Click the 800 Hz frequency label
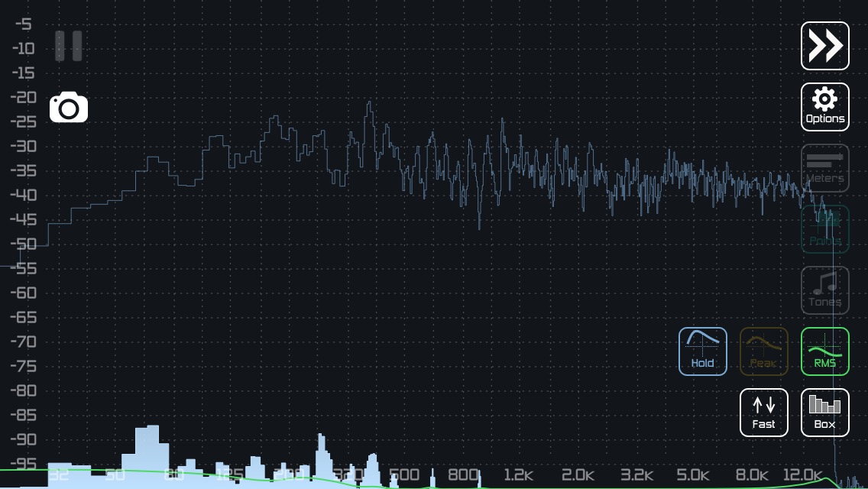 click(x=463, y=475)
